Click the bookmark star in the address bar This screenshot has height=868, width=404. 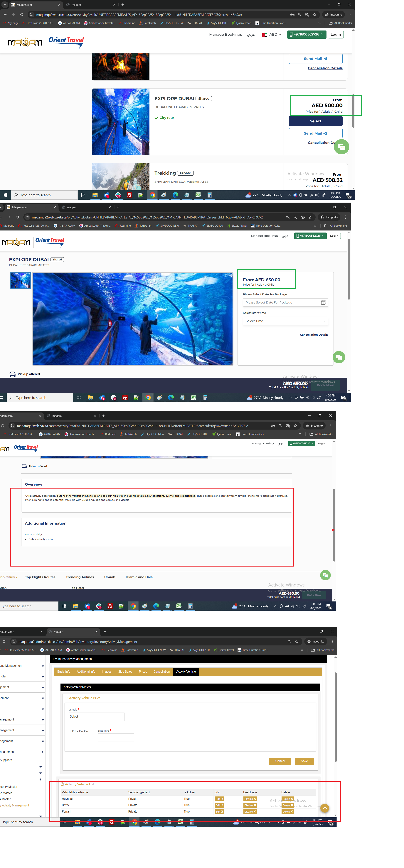tap(314, 15)
